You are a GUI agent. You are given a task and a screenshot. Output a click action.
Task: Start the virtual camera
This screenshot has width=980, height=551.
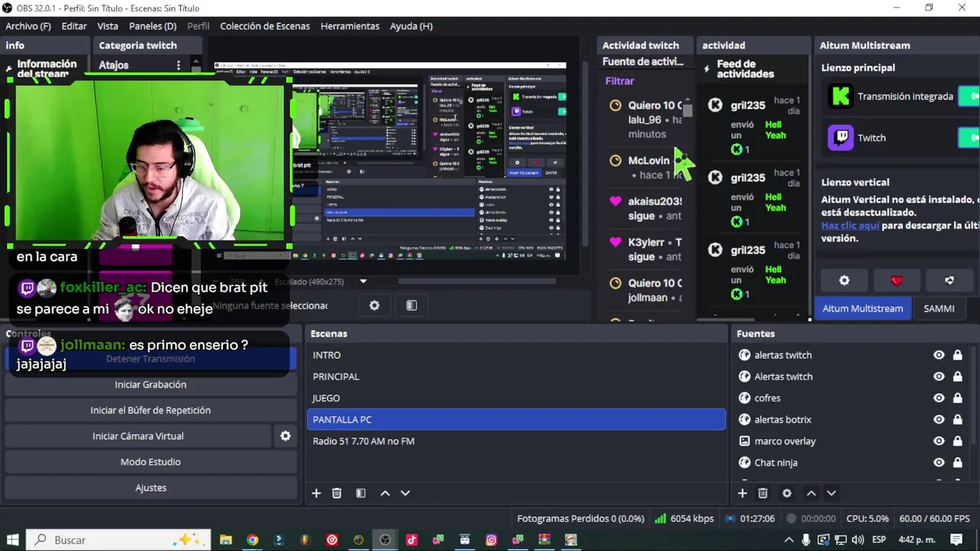[138, 436]
